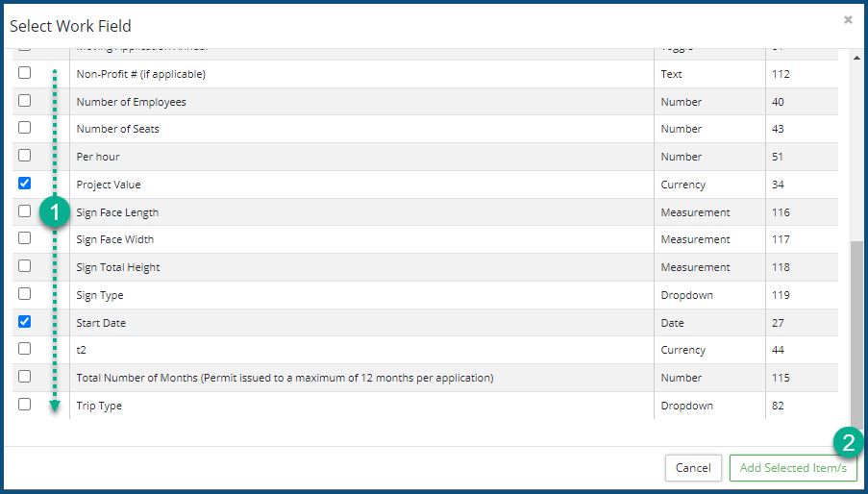Select the Sign Total Height checkbox
868x494 pixels.
click(x=25, y=266)
